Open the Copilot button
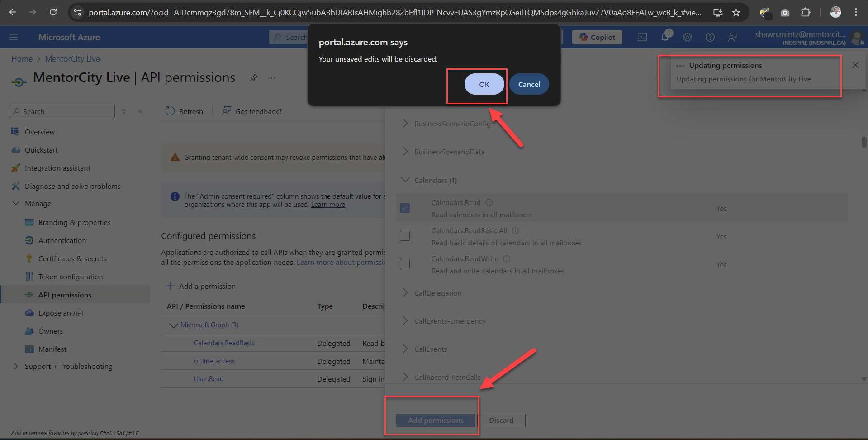The image size is (868, 440). point(597,37)
